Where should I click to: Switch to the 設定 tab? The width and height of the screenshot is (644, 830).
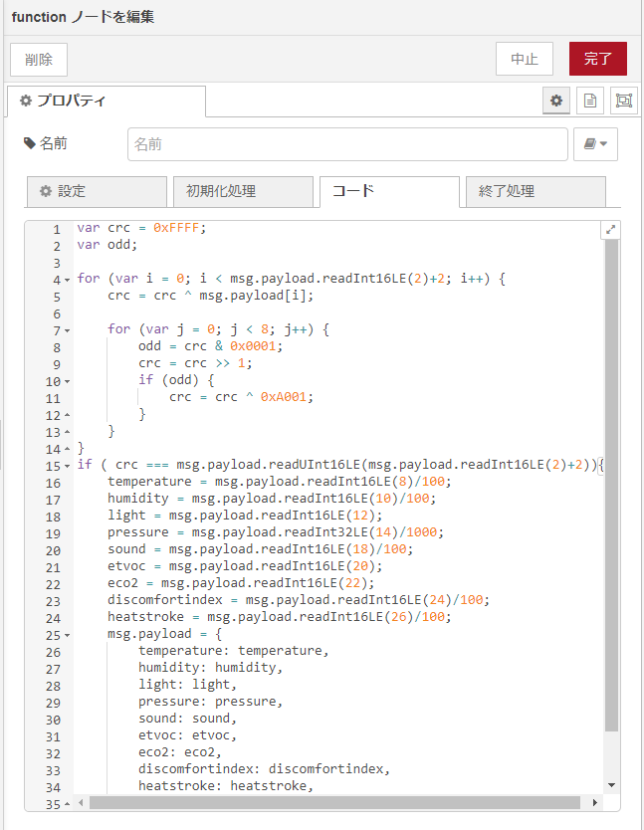point(97,191)
